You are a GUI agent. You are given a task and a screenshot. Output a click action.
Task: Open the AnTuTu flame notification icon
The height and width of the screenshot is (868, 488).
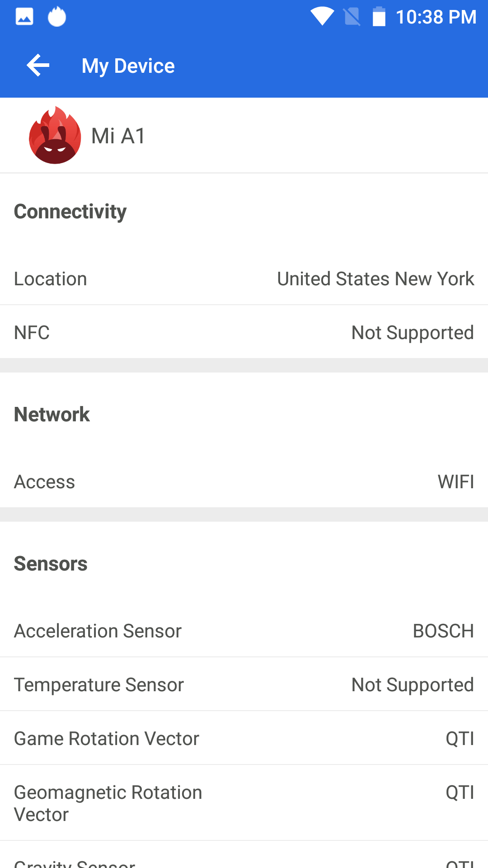(57, 17)
